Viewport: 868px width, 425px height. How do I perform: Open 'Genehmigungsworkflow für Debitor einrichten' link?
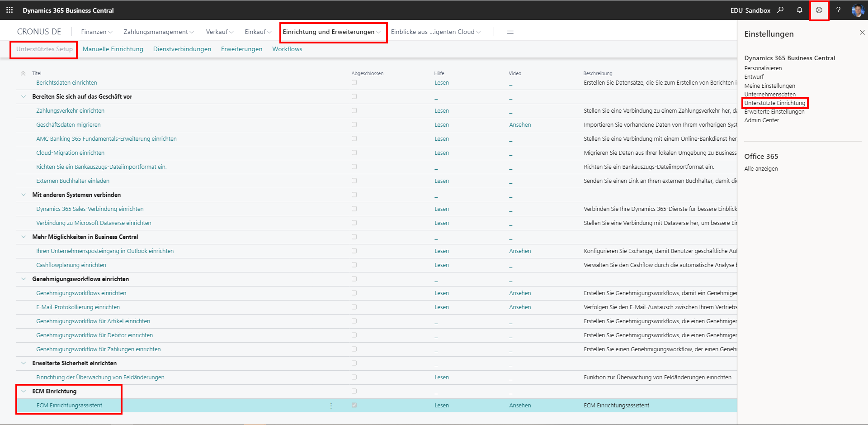94,335
